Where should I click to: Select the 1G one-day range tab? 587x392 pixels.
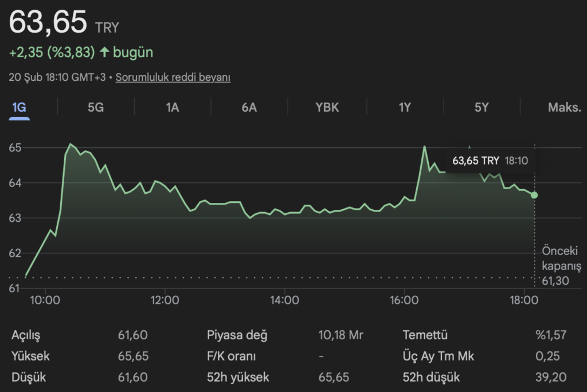19,107
